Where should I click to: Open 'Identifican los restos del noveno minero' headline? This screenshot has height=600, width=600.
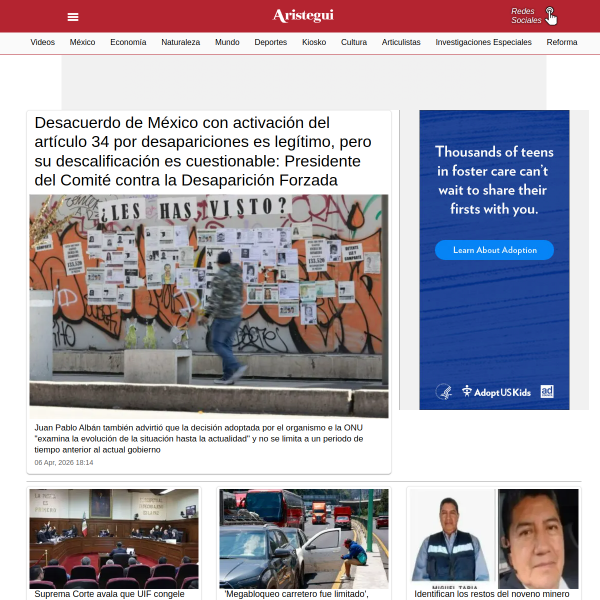pos(492,594)
